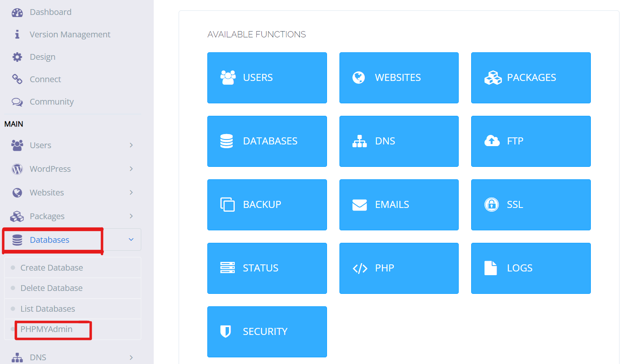Expand the Websites sidebar menu arrow
The image size is (622, 364).
(131, 193)
